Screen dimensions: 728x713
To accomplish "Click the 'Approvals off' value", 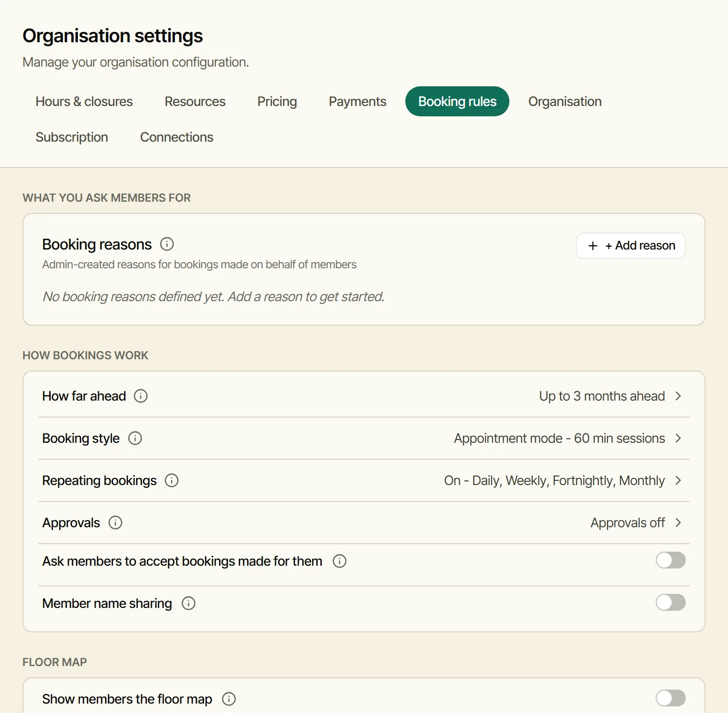I will [x=628, y=523].
